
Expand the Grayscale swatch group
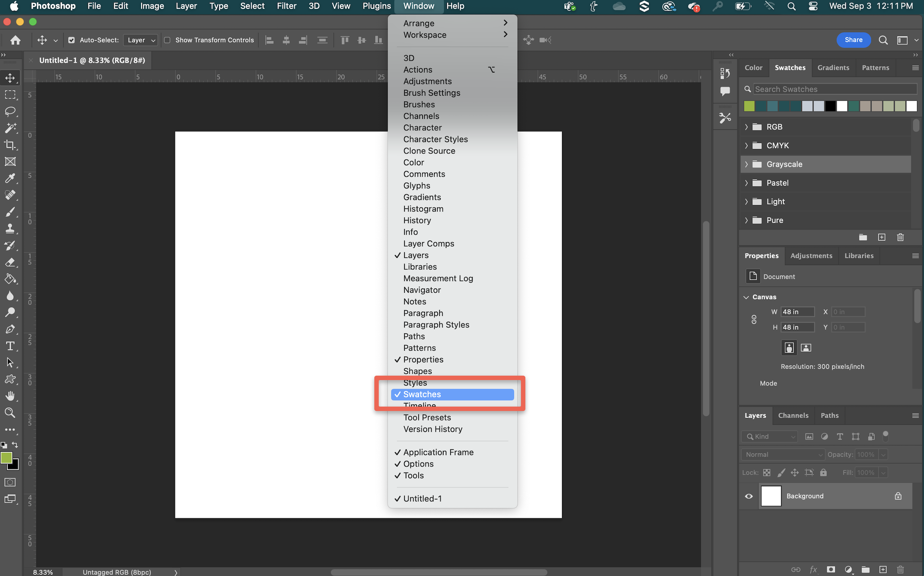[x=746, y=164]
